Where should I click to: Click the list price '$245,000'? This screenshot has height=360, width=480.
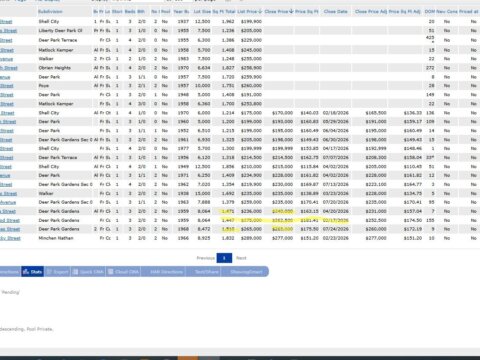click(251, 50)
